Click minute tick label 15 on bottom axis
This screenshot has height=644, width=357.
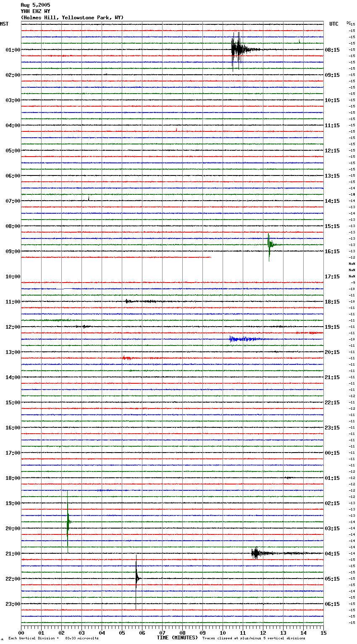(x=323, y=633)
